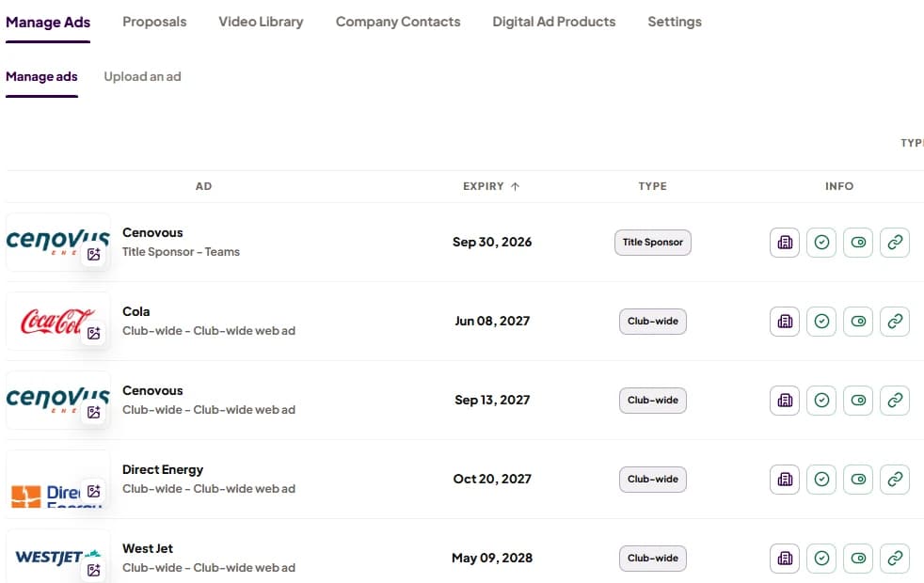This screenshot has width=924, height=583.
Task: Change image on Direct Energy ad
Action: pyautogui.click(x=94, y=491)
